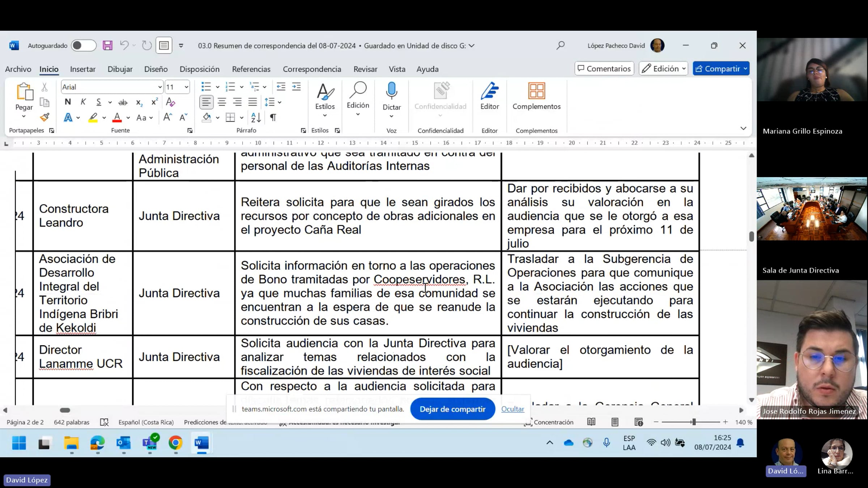The width and height of the screenshot is (868, 488).
Task: Apply bold formatting with the N button
Action: click(68, 102)
